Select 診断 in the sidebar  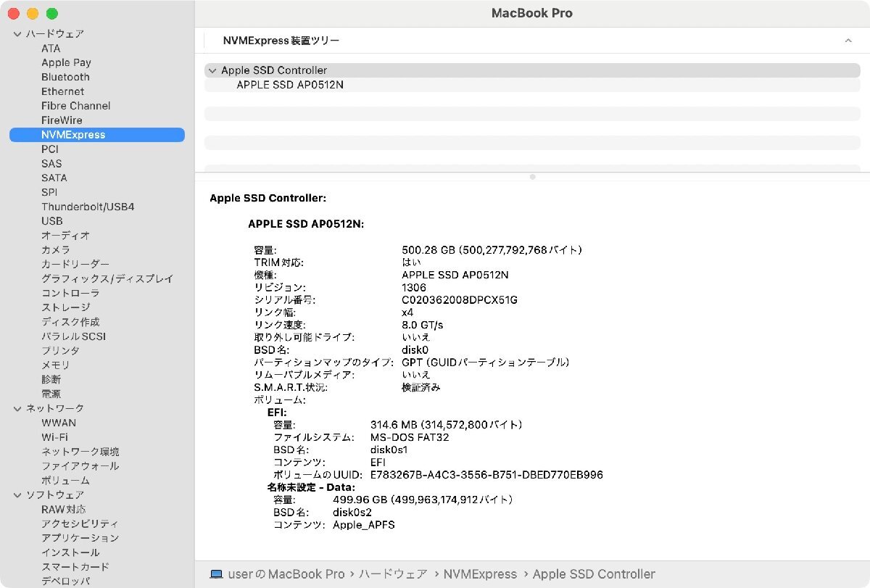[x=51, y=379]
